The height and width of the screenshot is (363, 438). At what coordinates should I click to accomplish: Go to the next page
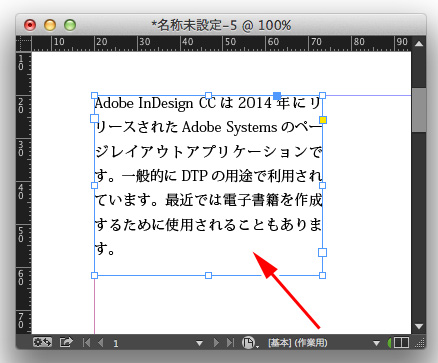[216, 342]
